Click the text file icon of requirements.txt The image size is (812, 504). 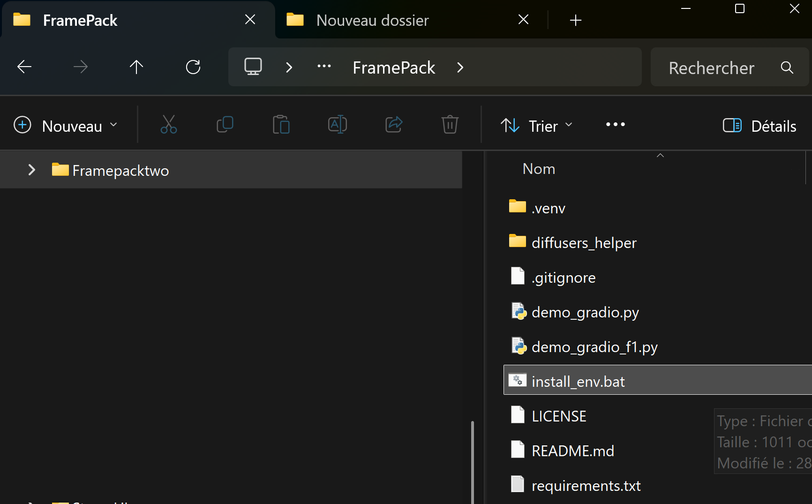[518, 484]
